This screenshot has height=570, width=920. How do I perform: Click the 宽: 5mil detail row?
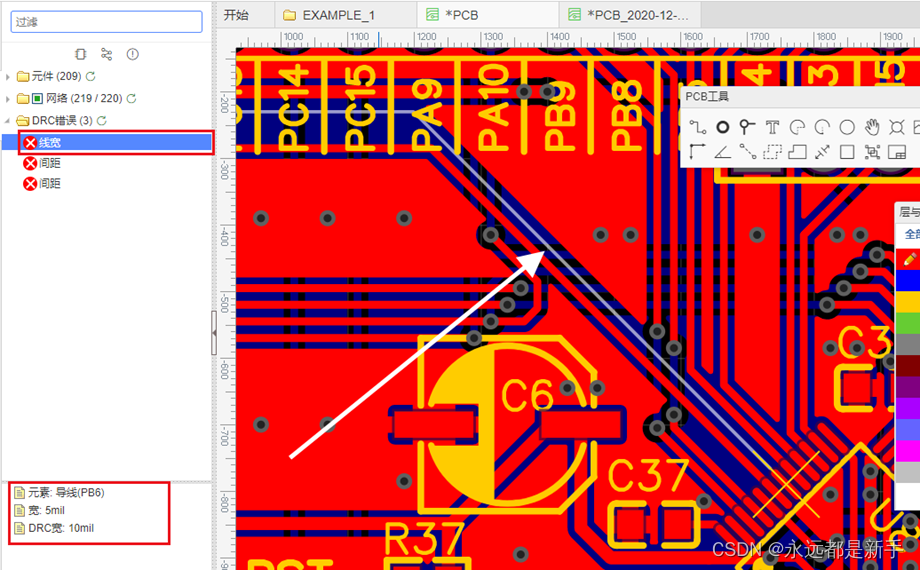39,510
